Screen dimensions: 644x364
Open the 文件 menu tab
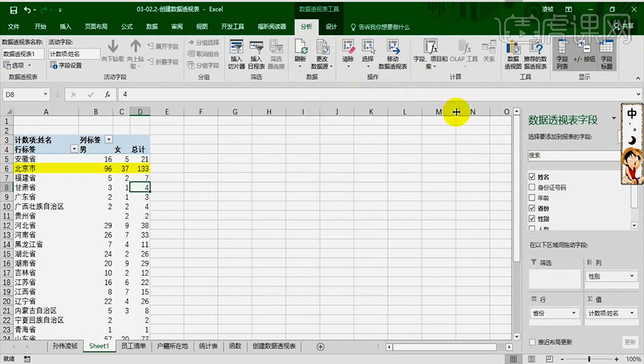[14, 26]
